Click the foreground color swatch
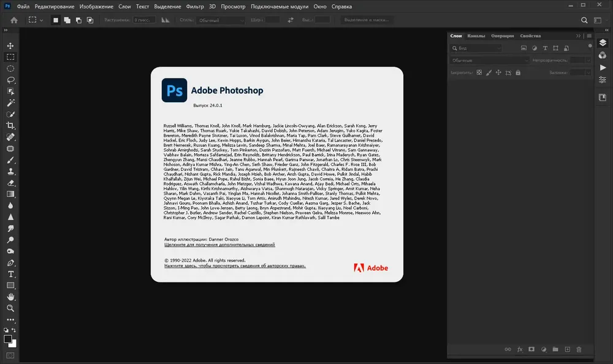Screen dimensions: 613x364 click(7, 339)
